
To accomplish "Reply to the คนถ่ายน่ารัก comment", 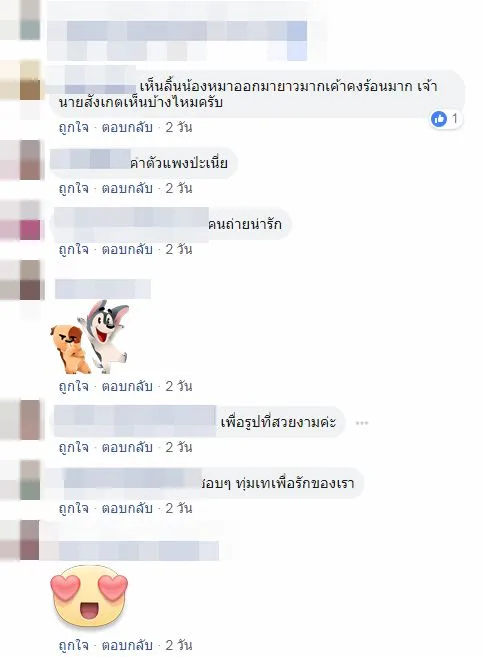I will pyautogui.click(x=127, y=250).
